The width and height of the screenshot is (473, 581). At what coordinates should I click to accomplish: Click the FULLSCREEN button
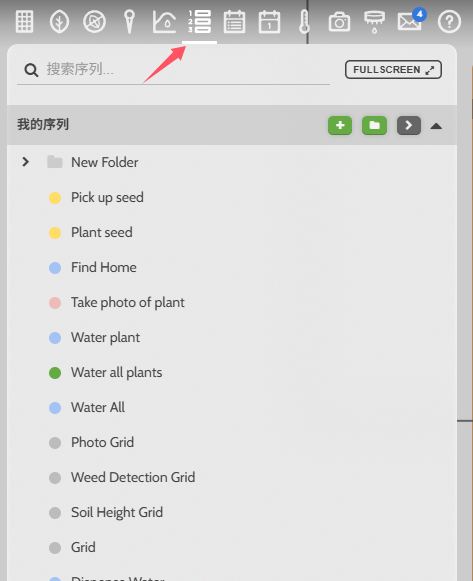click(393, 70)
